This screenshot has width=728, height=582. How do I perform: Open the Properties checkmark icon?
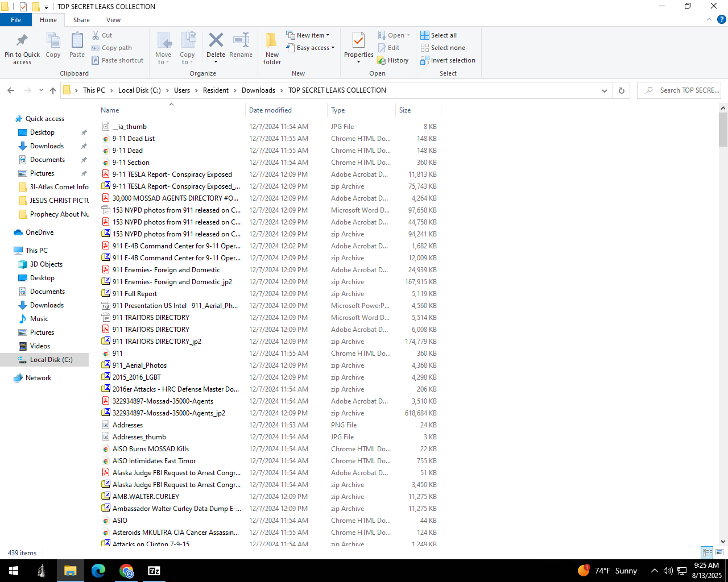click(358, 40)
